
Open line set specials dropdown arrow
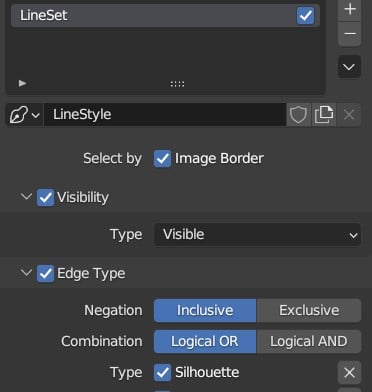pyautogui.click(x=349, y=67)
